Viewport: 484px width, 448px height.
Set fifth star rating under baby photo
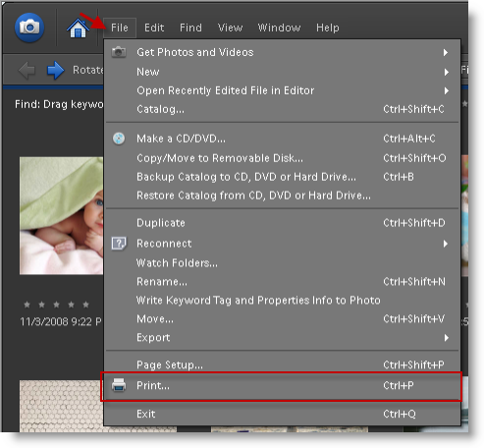click(x=85, y=305)
